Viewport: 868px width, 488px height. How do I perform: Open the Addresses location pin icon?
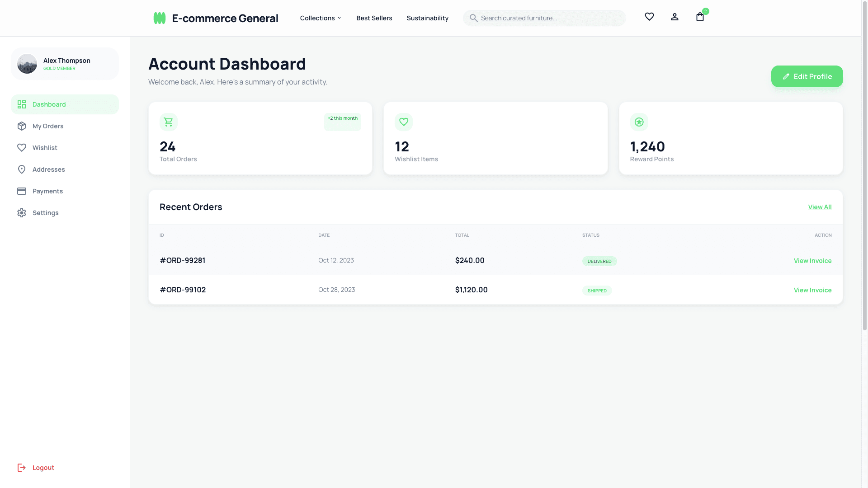[x=22, y=169]
